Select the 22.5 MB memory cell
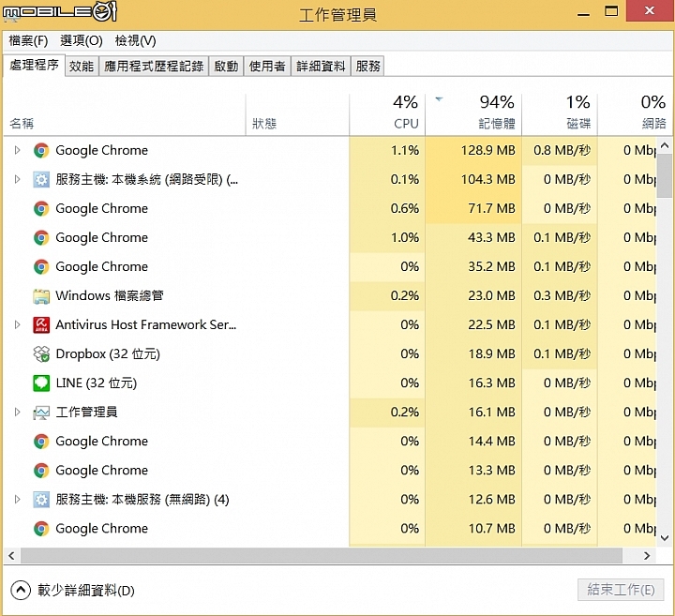This screenshot has width=675, height=616. [473, 324]
